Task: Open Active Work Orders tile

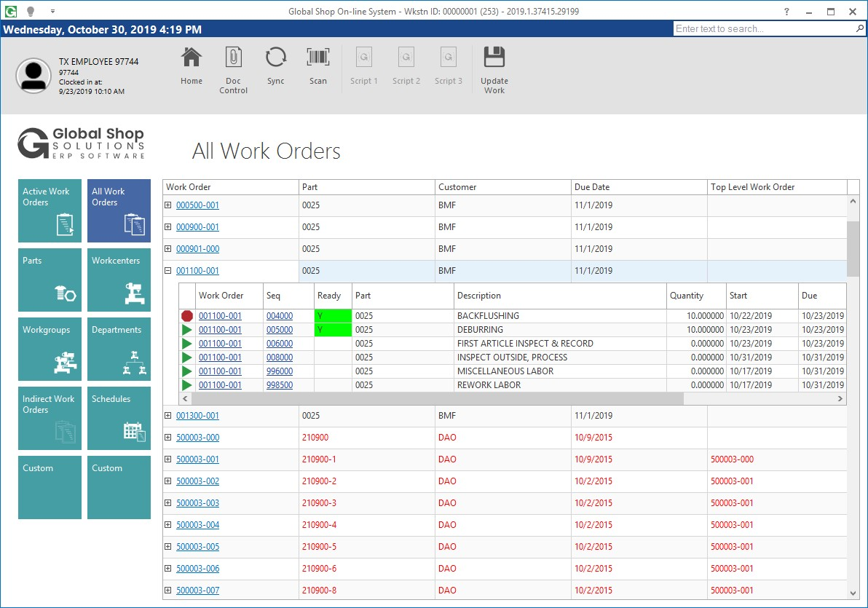Action: (50, 210)
